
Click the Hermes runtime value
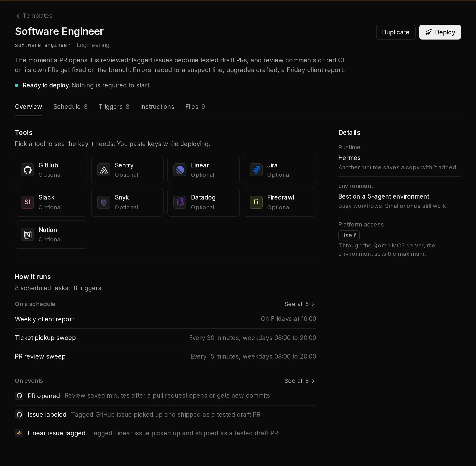coord(349,158)
